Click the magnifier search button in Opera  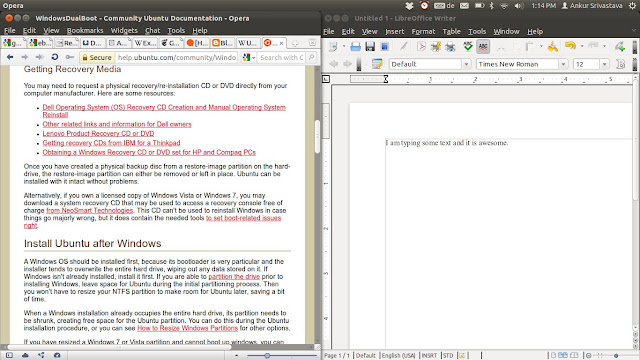(311, 58)
